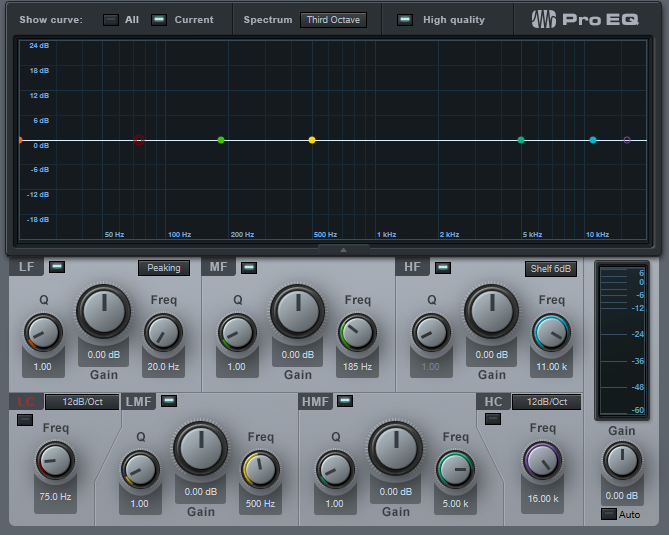669x535 pixels.
Task: Click the PreSonus Pro EQ logo
Action: [x=585, y=19]
